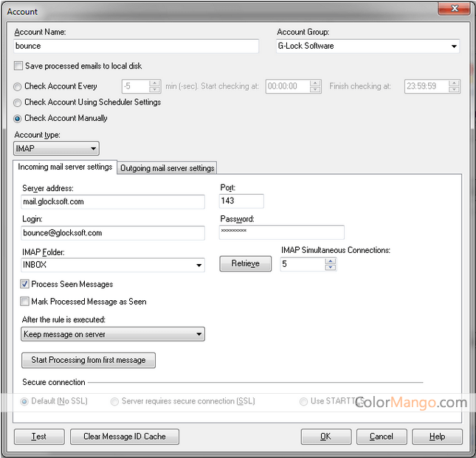This screenshot has width=476, height=458.
Task: Check Mark Processed Message as Seen
Action: tap(25, 302)
